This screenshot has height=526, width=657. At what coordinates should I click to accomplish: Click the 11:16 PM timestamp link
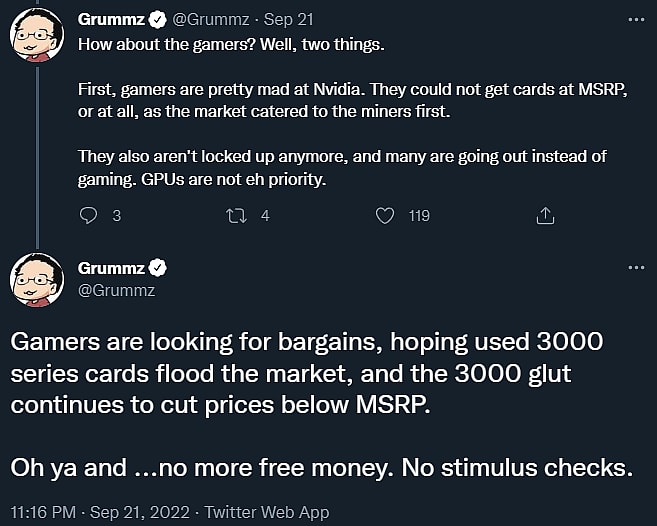tap(42, 512)
